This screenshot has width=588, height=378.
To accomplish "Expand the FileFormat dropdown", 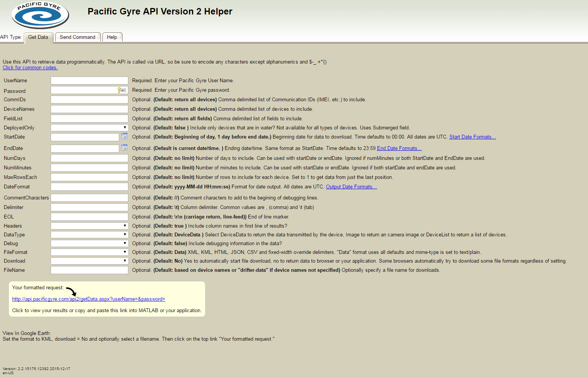I will [89, 252].
